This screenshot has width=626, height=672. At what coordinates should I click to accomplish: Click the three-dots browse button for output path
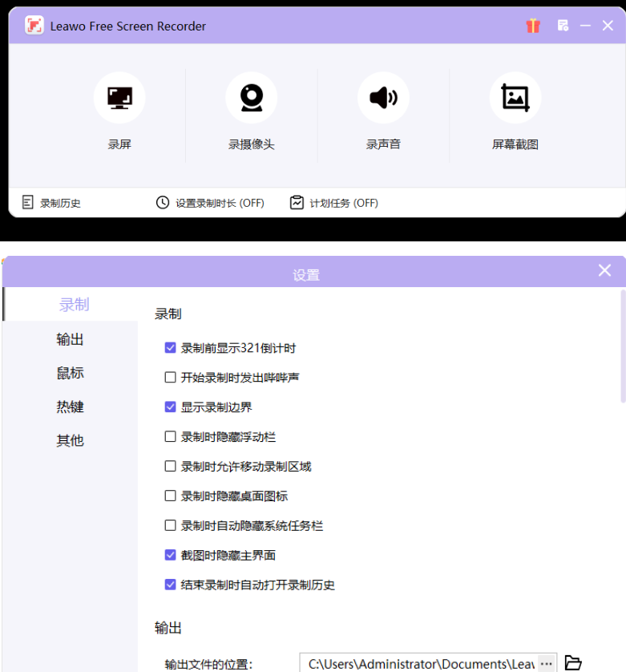[547, 663]
